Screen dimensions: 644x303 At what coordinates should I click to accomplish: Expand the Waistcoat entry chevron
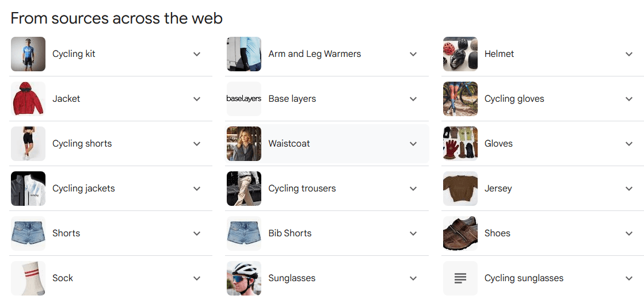click(x=413, y=144)
